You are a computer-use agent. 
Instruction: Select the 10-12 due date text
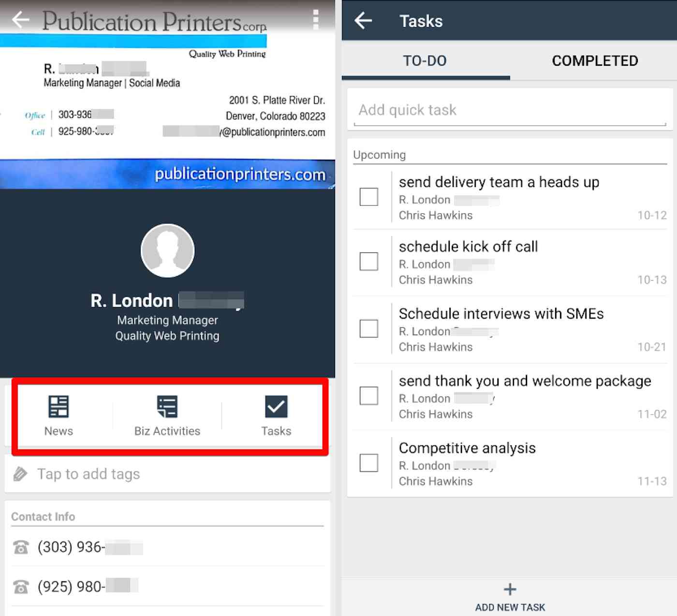pos(652,215)
